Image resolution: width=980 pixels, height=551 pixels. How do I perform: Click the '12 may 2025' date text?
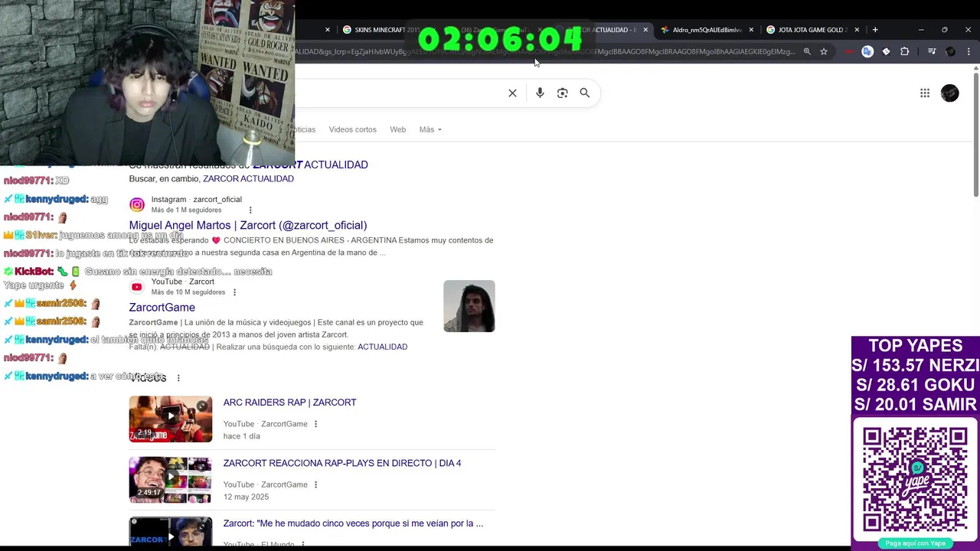coord(246,497)
